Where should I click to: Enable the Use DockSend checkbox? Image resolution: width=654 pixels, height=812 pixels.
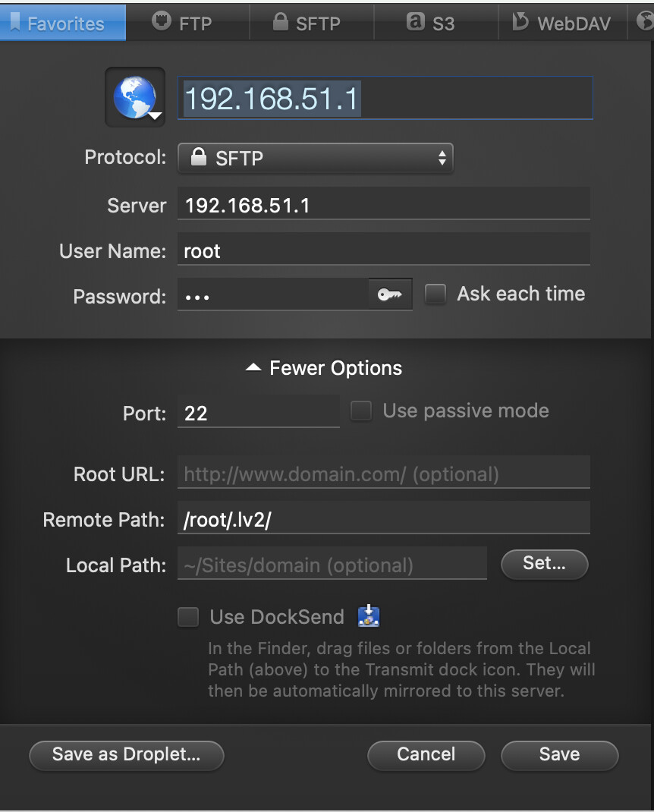[188, 616]
